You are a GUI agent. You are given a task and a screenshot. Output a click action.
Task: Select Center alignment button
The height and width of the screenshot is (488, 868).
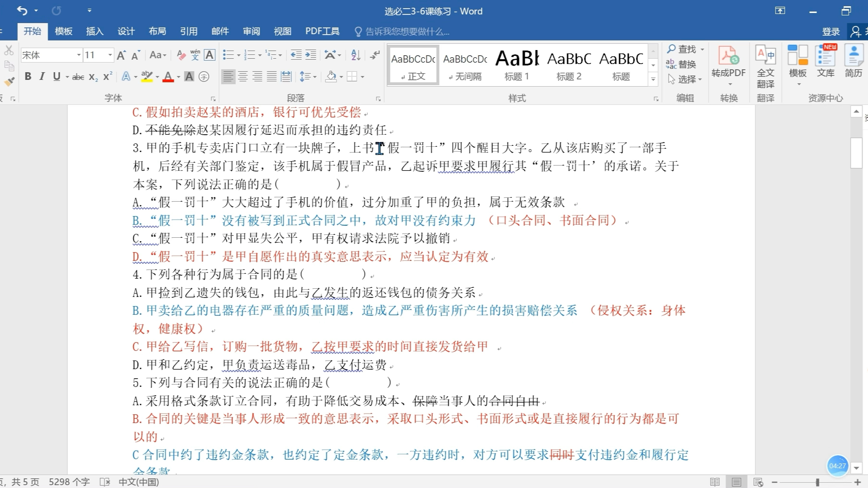tap(243, 77)
